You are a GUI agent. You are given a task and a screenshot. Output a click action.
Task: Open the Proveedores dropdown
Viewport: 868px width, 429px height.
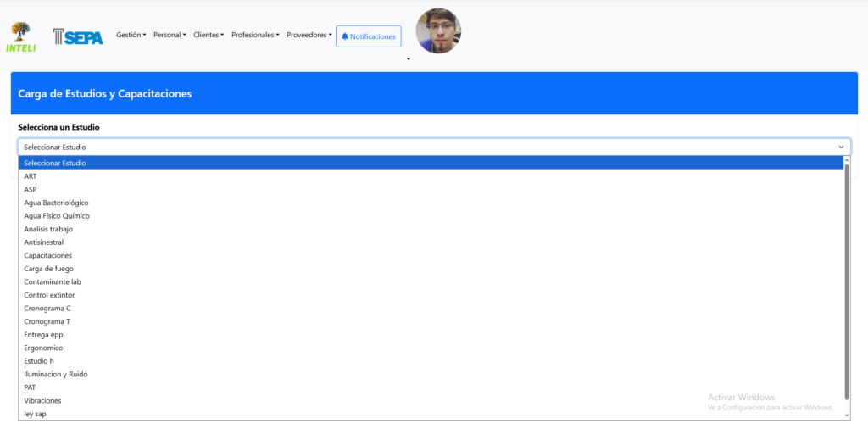pyautogui.click(x=309, y=35)
